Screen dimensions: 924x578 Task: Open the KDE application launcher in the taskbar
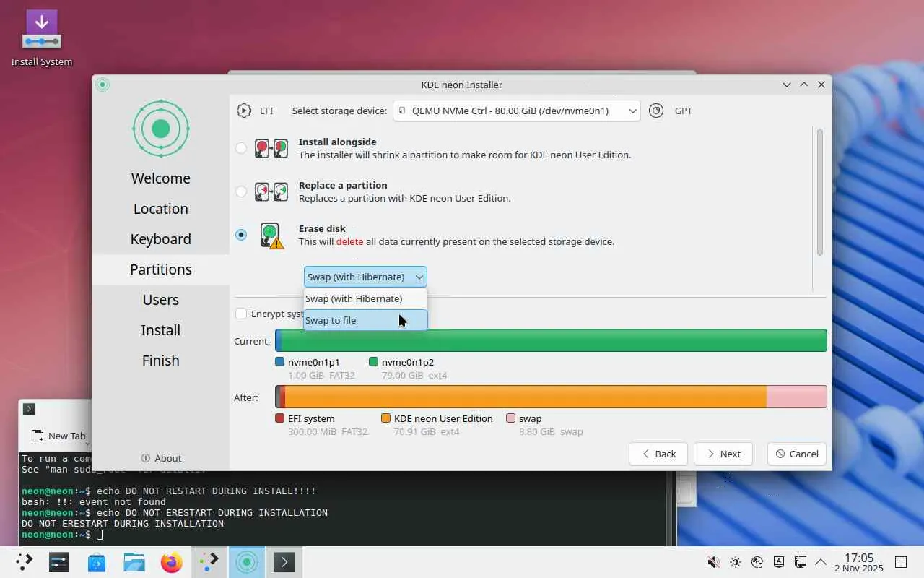click(x=25, y=562)
